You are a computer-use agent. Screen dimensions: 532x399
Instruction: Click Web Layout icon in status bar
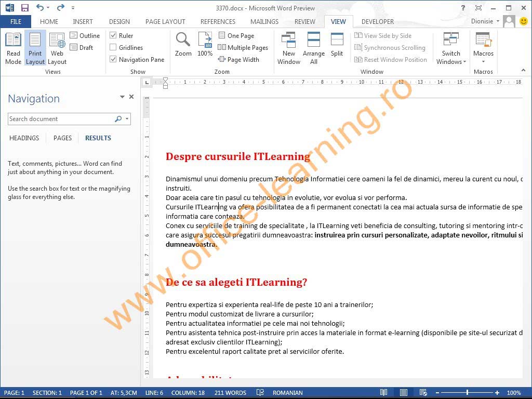point(423,393)
